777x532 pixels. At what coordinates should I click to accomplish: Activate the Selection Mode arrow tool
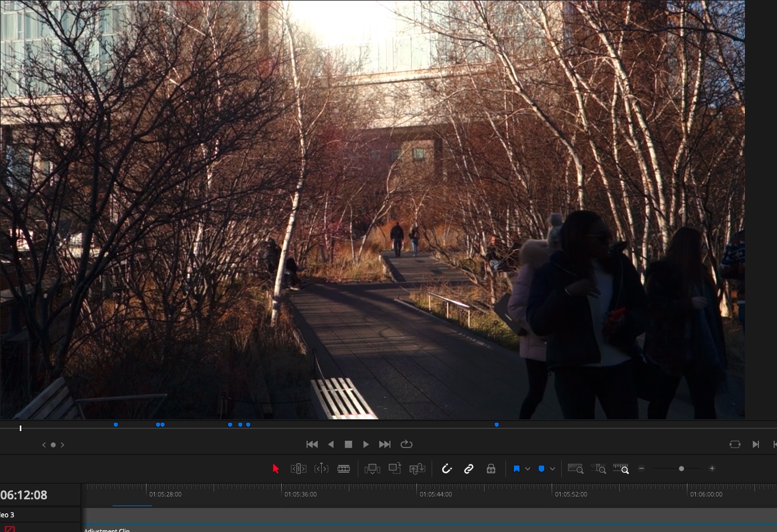[x=276, y=469]
